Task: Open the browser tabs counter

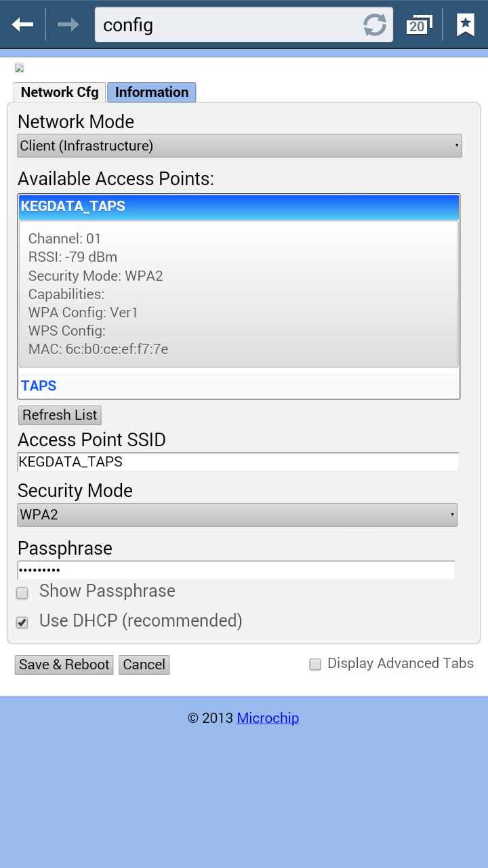Action: click(x=418, y=26)
